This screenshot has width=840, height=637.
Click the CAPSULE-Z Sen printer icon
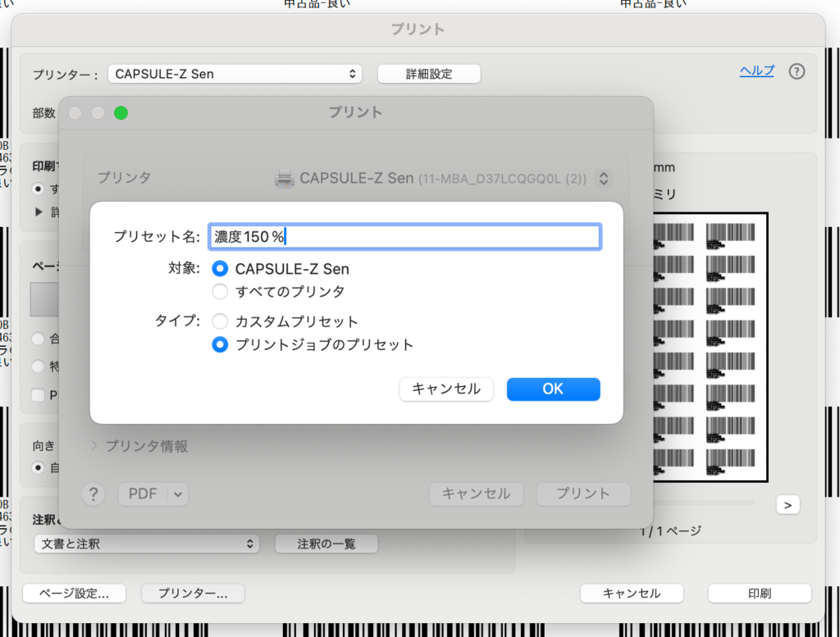point(285,178)
